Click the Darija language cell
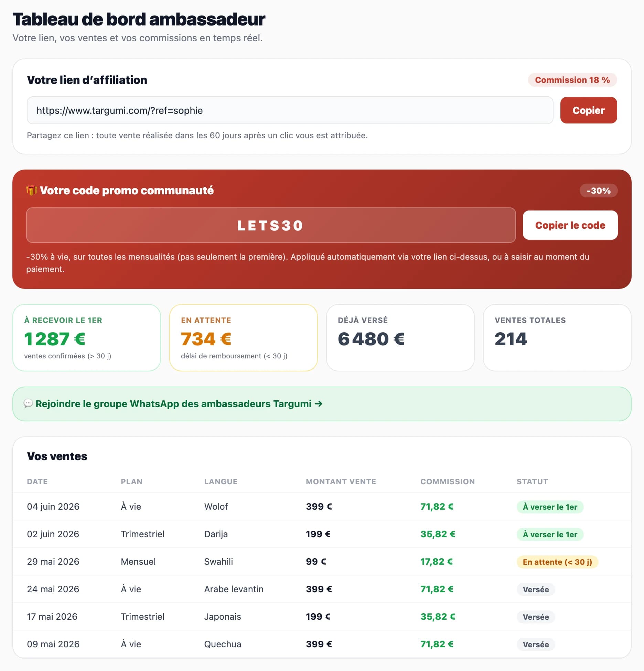This screenshot has height=671, width=644. tap(216, 534)
